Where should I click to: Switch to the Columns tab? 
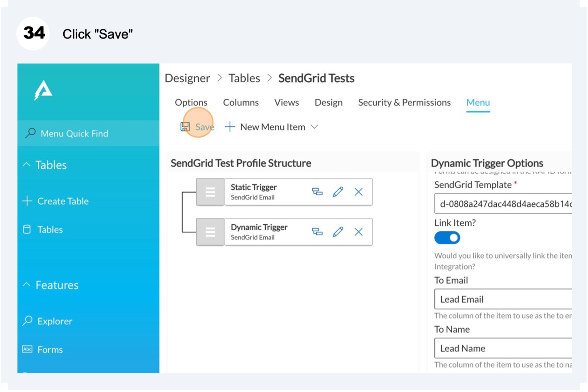[x=241, y=103]
